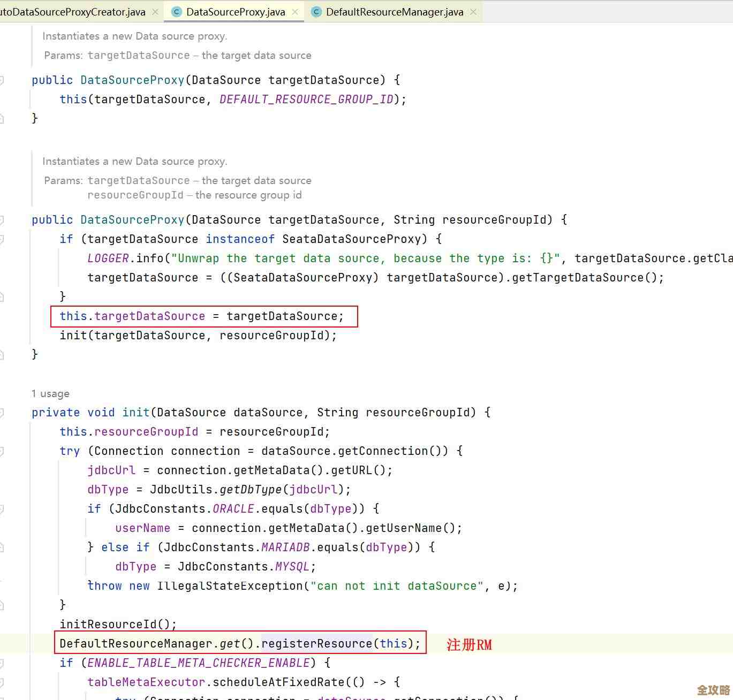The width and height of the screenshot is (733, 700).
Task: Click the DEFAULT_RESOURCE_GROUP_ID constant
Action: [x=306, y=100]
